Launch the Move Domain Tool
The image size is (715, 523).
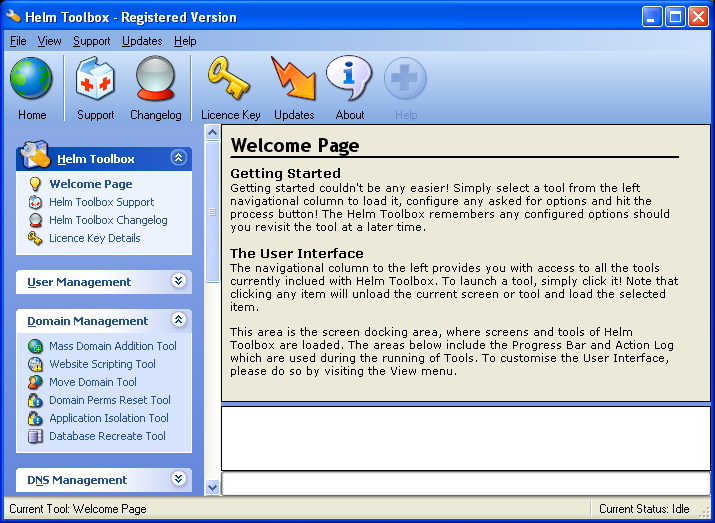93,382
